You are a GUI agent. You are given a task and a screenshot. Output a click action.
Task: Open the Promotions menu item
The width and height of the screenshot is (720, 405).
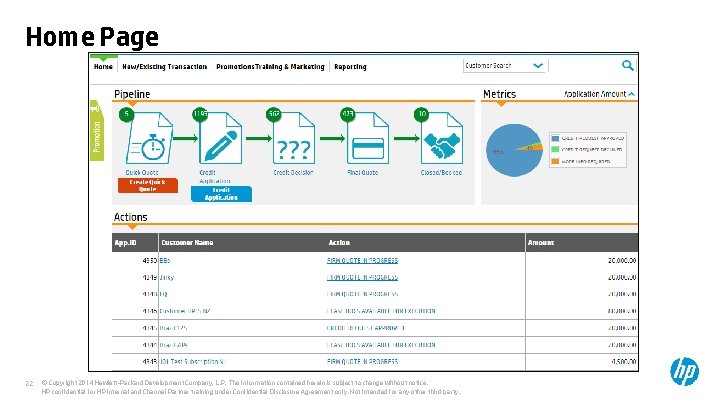(x=235, y=67)
